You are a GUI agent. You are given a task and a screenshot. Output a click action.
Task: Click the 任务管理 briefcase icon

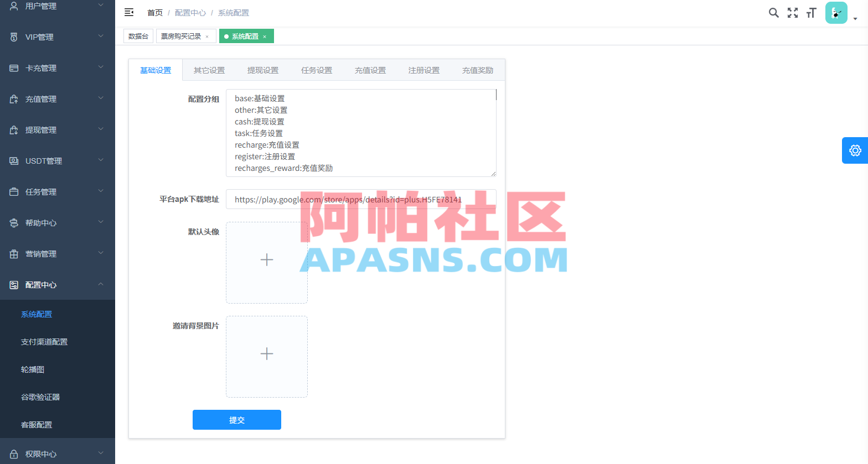click(x=14, y=192)
